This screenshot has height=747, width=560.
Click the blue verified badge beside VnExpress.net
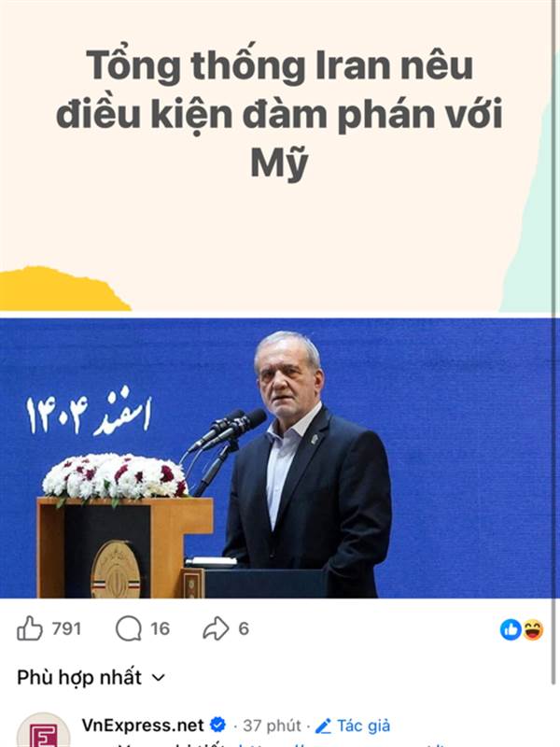click(x=218, y=726)
